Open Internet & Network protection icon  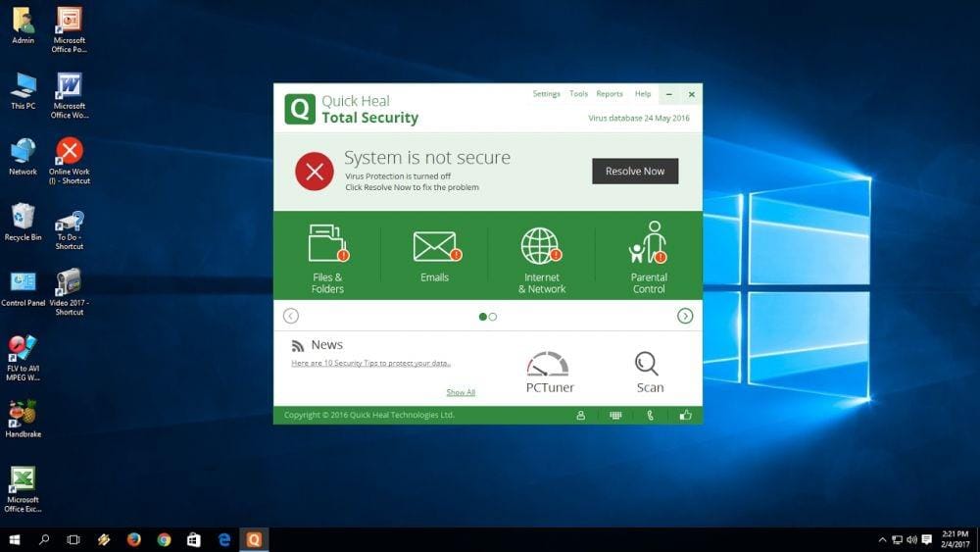pos(541,246)
